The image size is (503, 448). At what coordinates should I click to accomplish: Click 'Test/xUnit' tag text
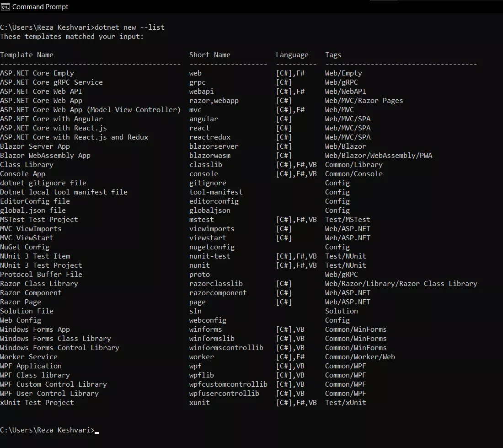(346, 402)
